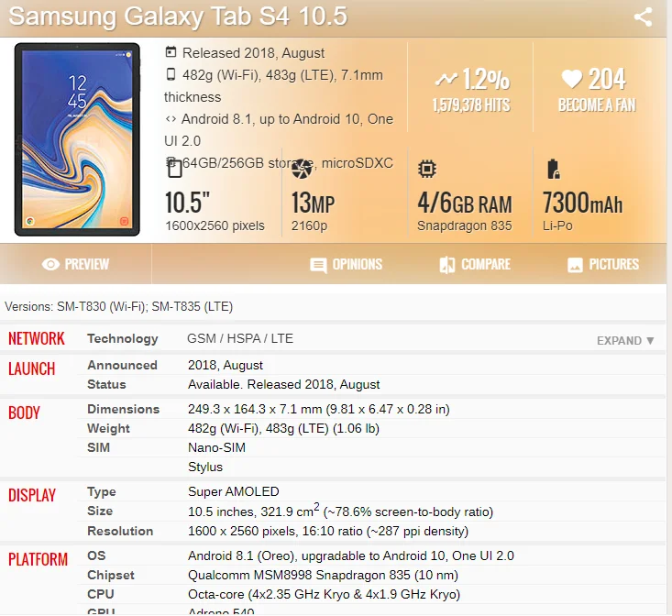Click the Li-Po battery type text
This screenshot has width=672, height=616.
pyautogui.click(x=557, y=225)
